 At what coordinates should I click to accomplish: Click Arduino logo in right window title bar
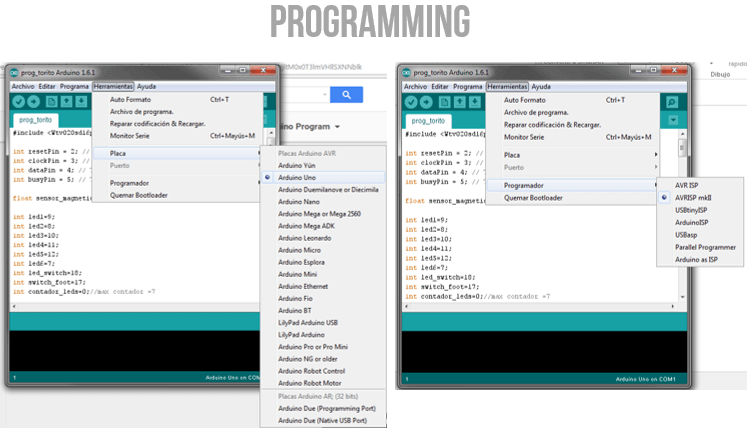[x=406, y=72]
